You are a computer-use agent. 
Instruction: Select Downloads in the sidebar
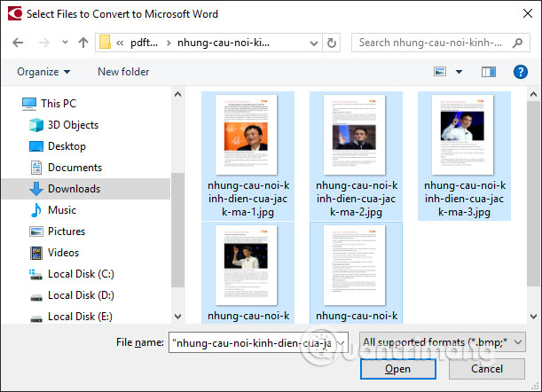click(86, 189)
